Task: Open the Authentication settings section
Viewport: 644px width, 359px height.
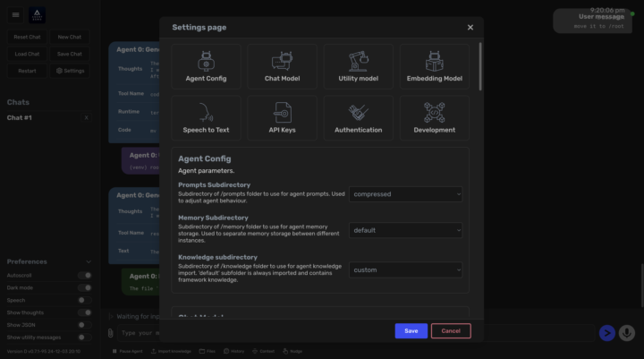Action: tap(358, 118)
